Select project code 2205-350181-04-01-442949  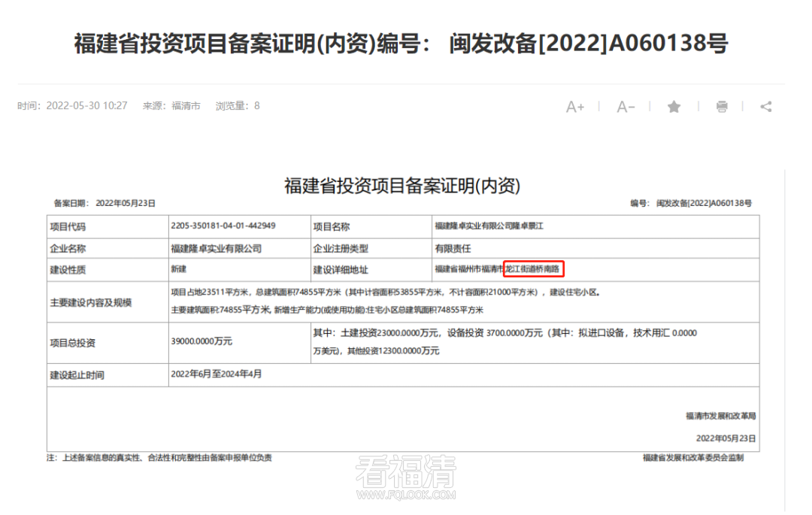coord(223,226)
